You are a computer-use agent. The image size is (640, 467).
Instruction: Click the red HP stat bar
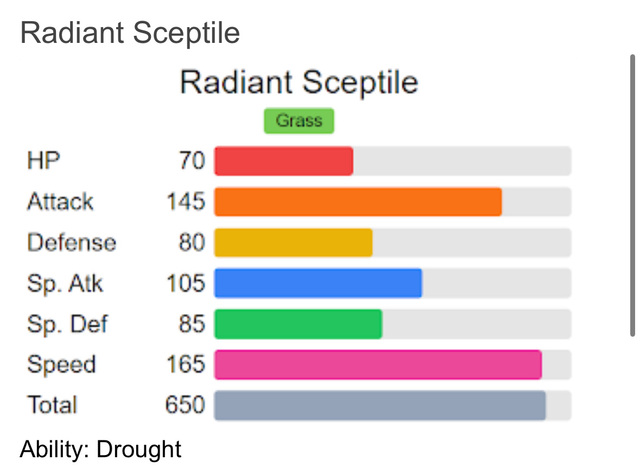(x=284, y=161)
